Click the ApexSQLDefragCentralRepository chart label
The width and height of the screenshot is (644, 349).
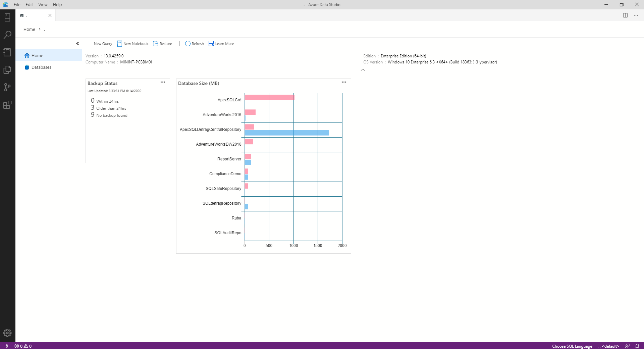pos(211,130)
